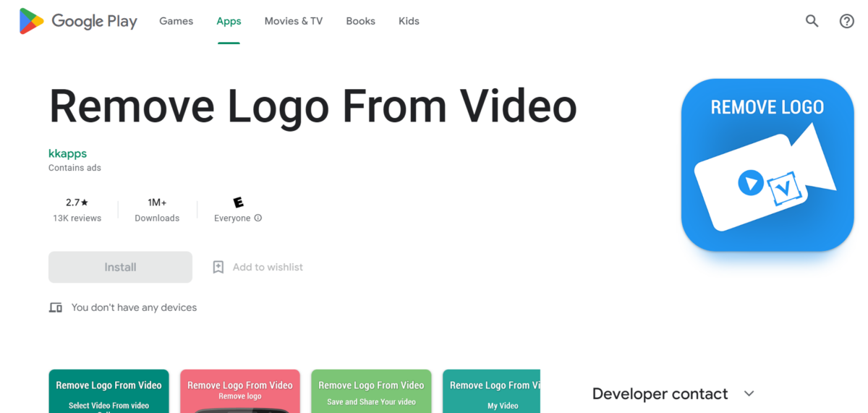Go to the Books tab
The width and height of the screenshot is (868, 413).
tap(360, 21)
